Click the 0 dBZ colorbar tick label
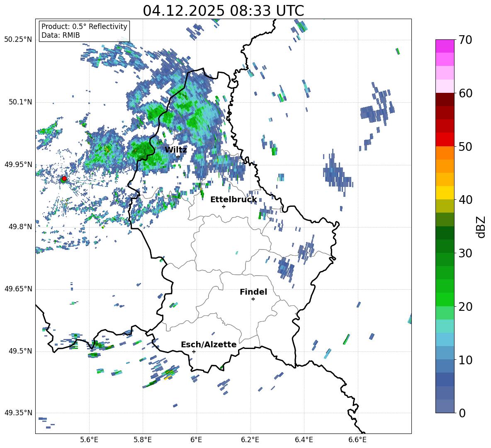 462,413
